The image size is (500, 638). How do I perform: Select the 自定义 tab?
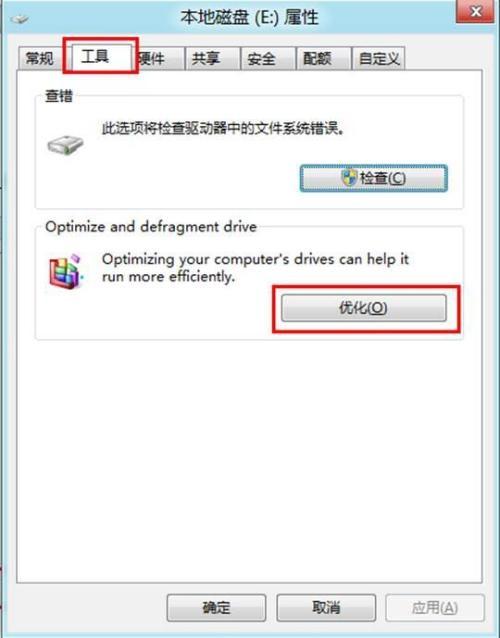(378, 59)
